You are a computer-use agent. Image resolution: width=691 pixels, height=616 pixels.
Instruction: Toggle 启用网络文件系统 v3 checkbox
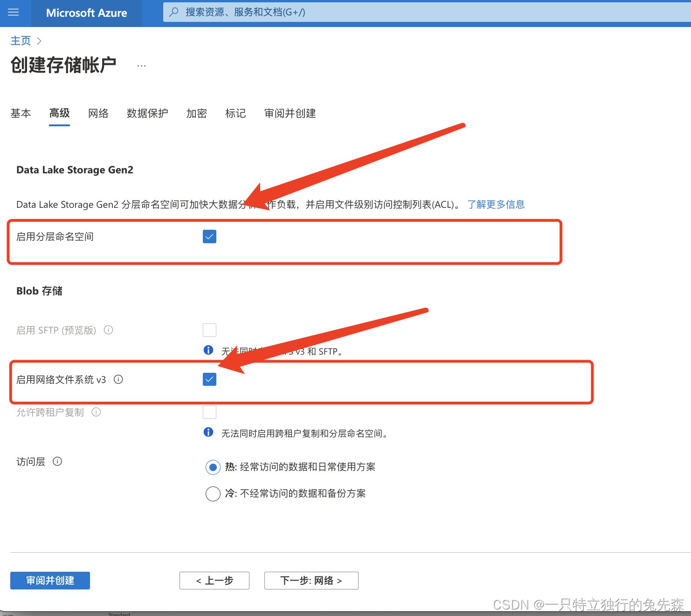pos(209,379)
